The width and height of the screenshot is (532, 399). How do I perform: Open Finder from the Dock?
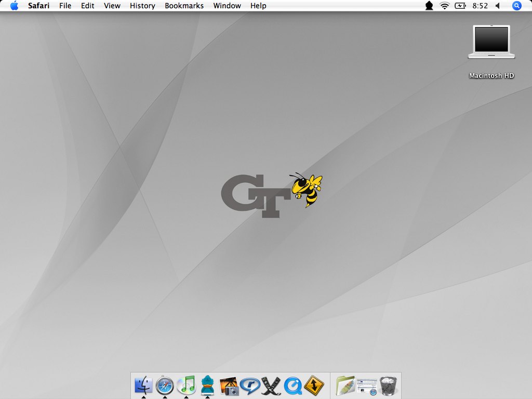coord(143,385)
